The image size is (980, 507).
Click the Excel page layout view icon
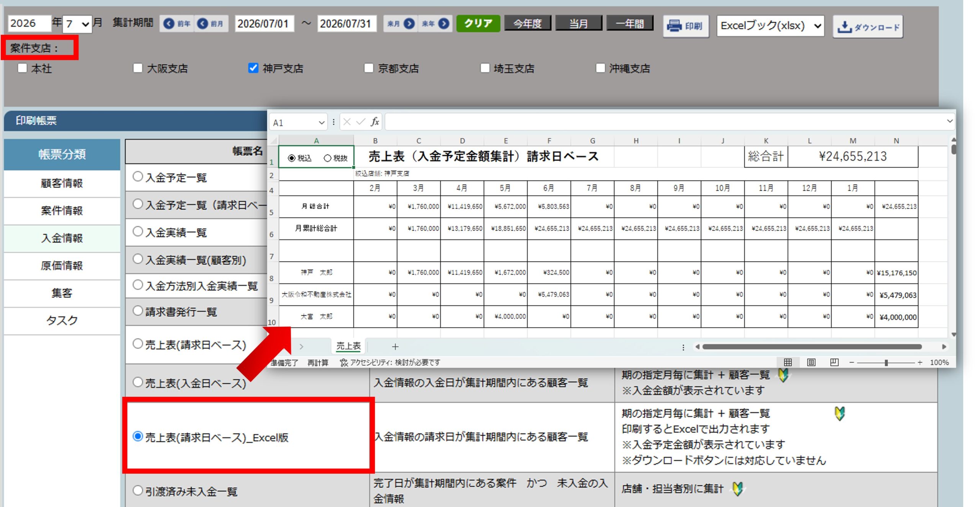[811, 362]
